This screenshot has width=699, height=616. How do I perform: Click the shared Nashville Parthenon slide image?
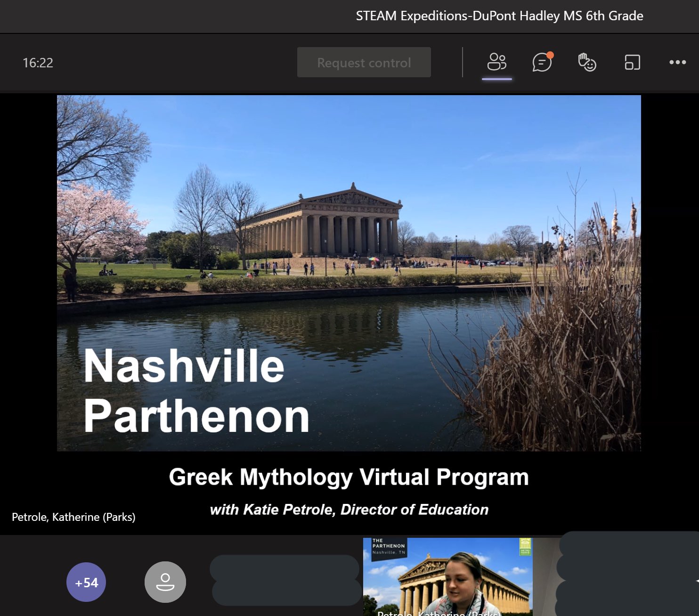click(x=349, y=273)
